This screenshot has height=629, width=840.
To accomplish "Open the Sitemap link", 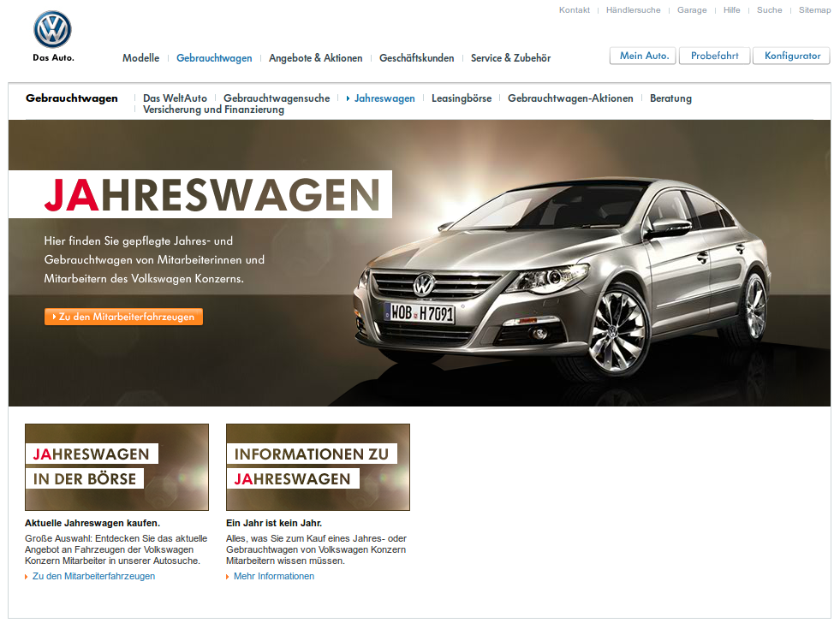I will [814, 10].
